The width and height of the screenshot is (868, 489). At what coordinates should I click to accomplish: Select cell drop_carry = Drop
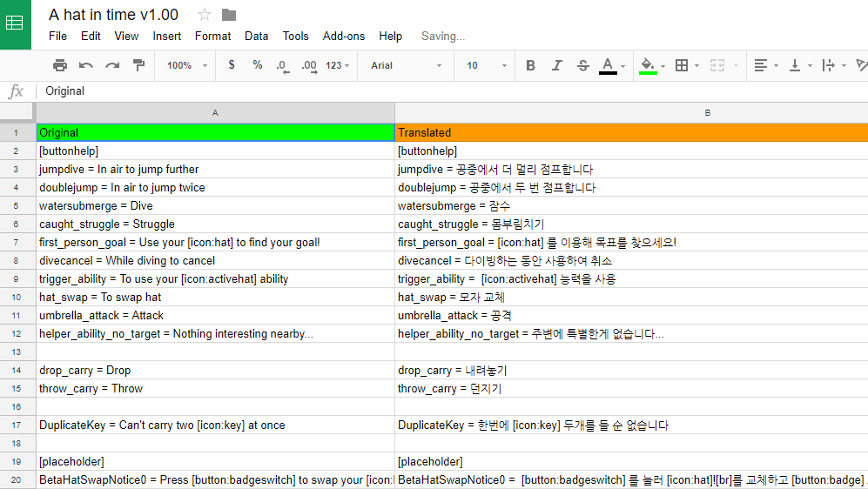215,370
